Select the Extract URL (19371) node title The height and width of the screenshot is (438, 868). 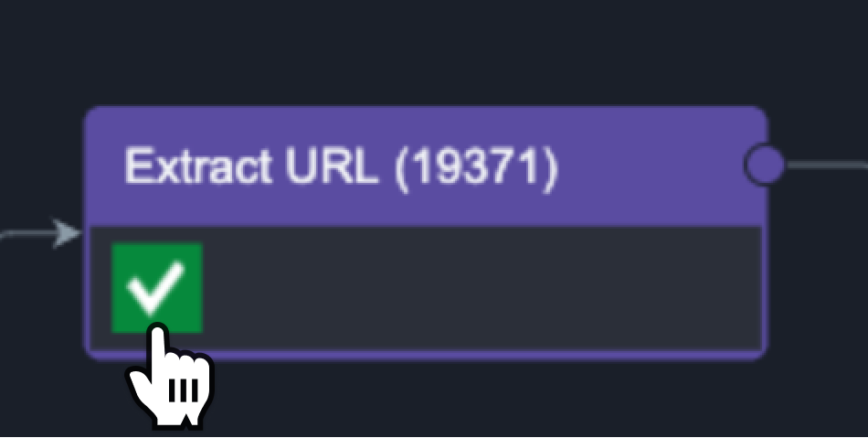340,166
